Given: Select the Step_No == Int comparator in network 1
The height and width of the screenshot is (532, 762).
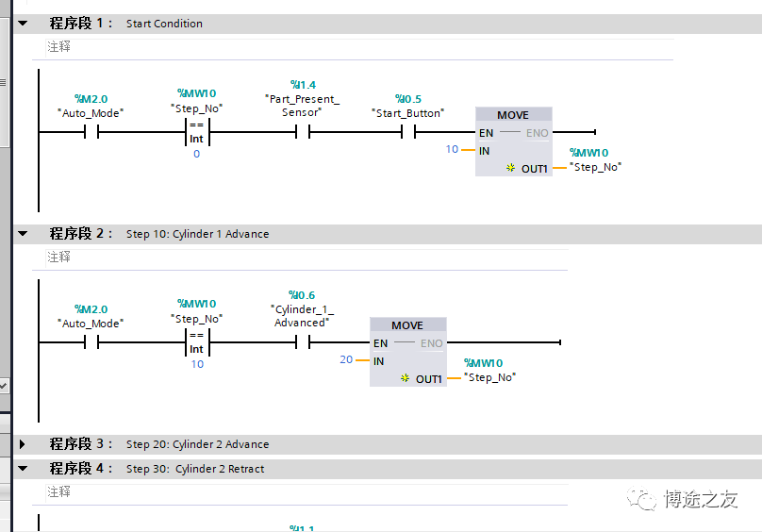Looking at the screenshot, I should tap(196, 132).
